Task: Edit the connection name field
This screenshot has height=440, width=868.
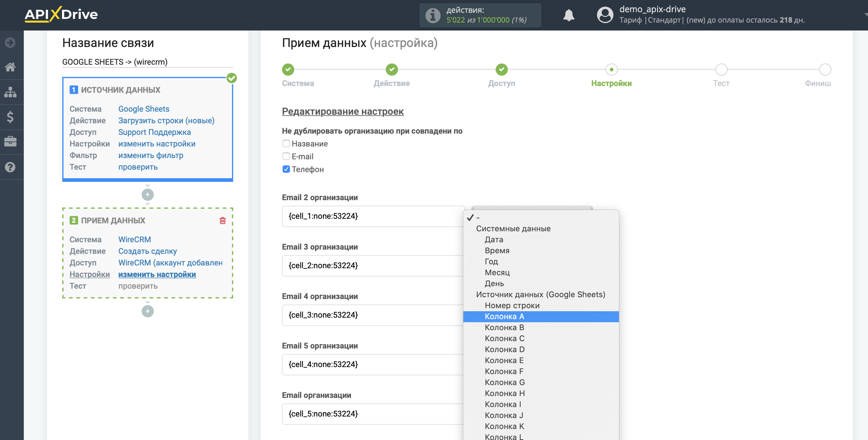Action: click(x=148, y=62)
